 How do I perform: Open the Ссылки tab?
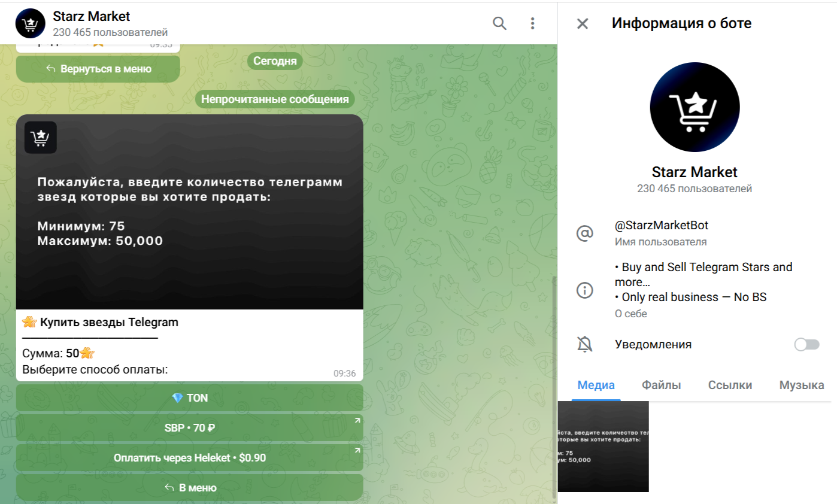(730, 385)
